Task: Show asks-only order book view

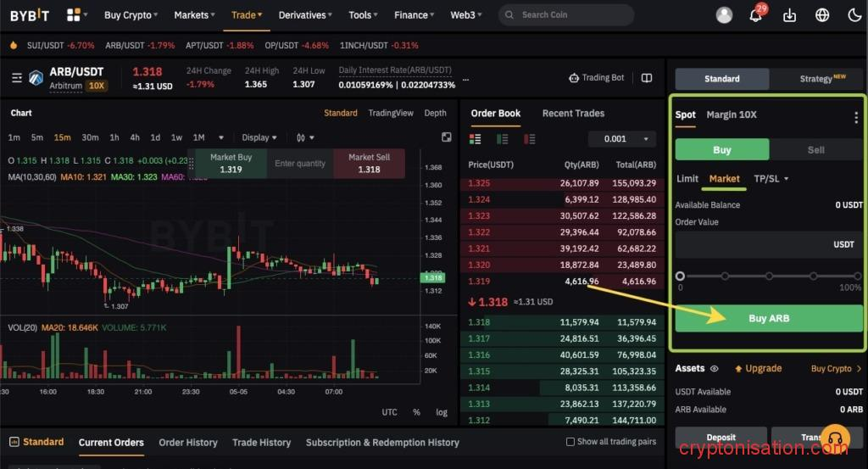Action: [x=529, y=139]
